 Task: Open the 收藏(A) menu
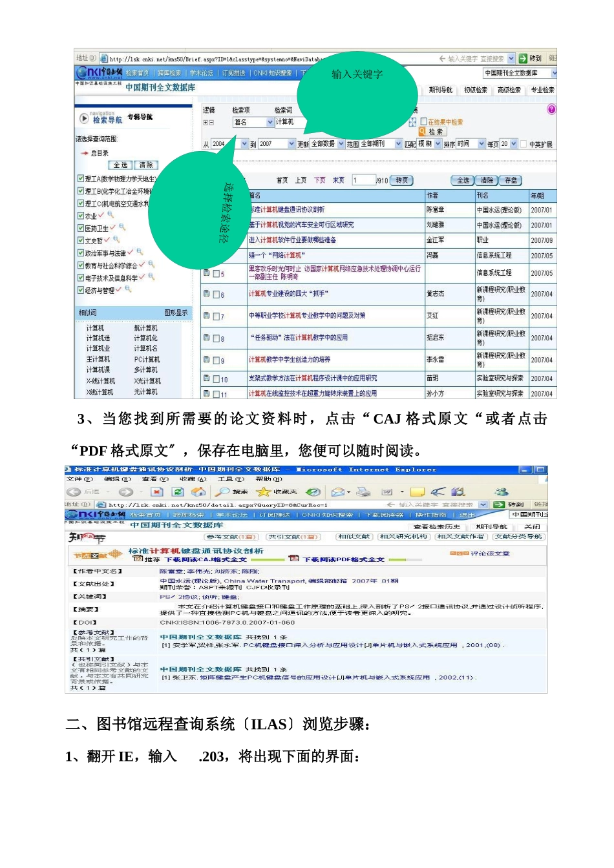(193, 479)
